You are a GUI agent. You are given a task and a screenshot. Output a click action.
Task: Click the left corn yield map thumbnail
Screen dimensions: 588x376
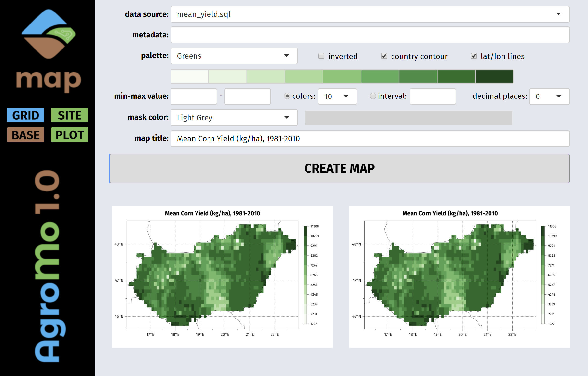coord(222,277)
